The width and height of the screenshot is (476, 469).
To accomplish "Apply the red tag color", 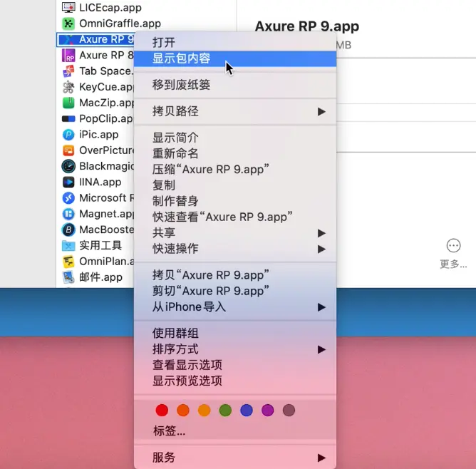I will [162, 411].
